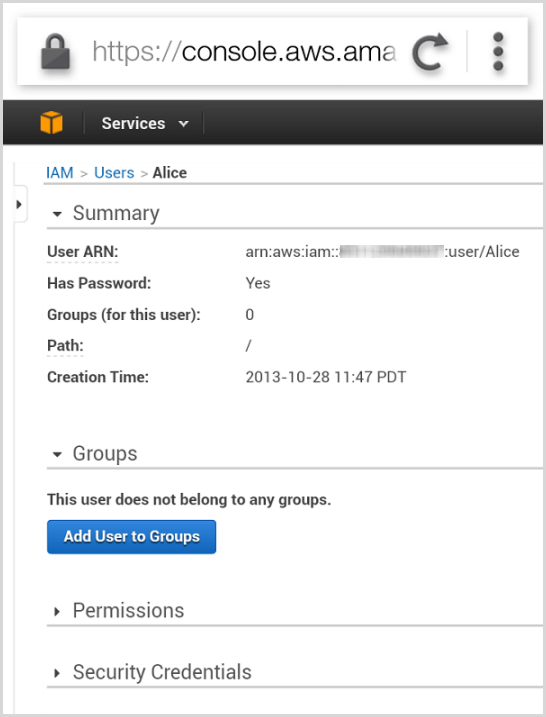The width and height of the screenshot is (546, 717).
Task: Click the User ARN label
Action: [x=83, y=251]
